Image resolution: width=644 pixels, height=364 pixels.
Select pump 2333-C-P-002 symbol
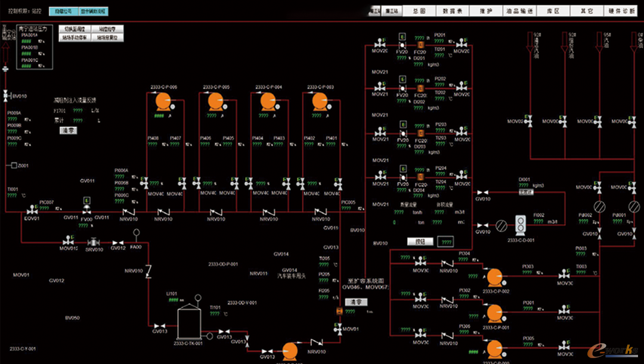494,277
